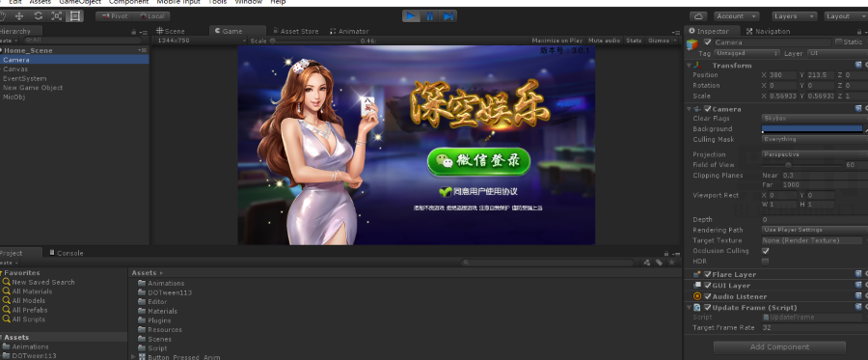
Task: Collapse the Transform component section
Action: pos(690,66)
